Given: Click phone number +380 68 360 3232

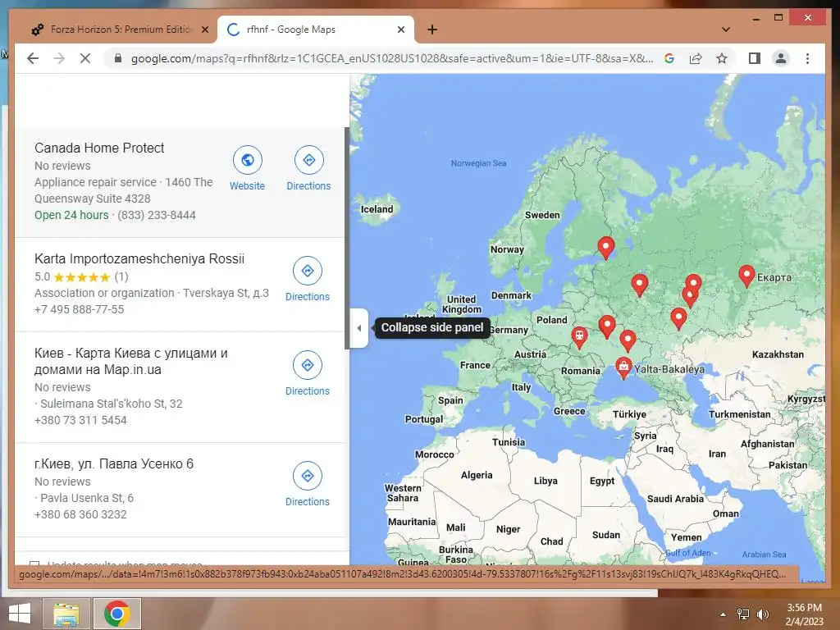Looking at the screenshot, I should [80, 514].
